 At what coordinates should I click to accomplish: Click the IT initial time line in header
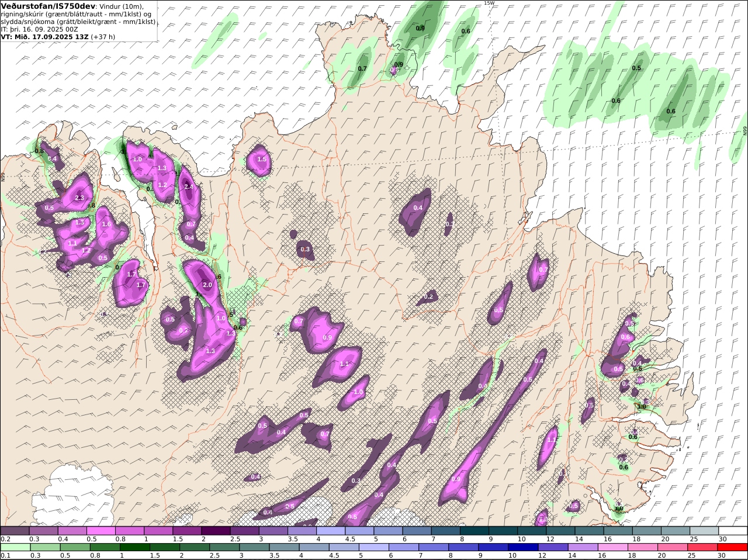click(40, 29)
